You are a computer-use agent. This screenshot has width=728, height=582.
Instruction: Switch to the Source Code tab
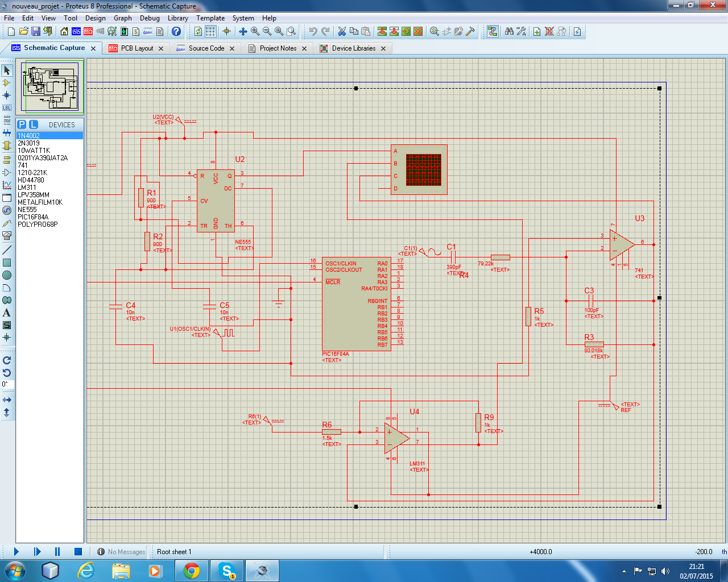click(206, 48)
